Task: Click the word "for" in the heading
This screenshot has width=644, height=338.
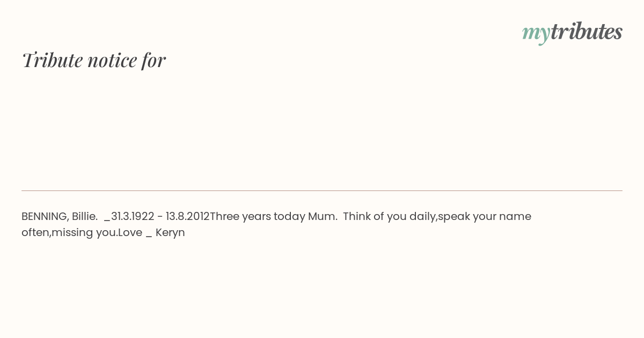Action: coord(153,60)
